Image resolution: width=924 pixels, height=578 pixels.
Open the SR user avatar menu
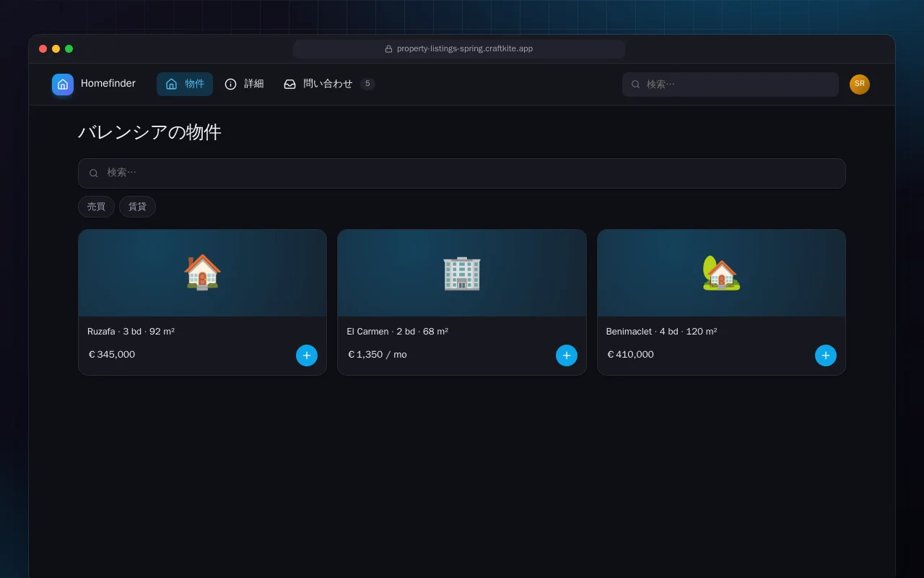(860, 85)
